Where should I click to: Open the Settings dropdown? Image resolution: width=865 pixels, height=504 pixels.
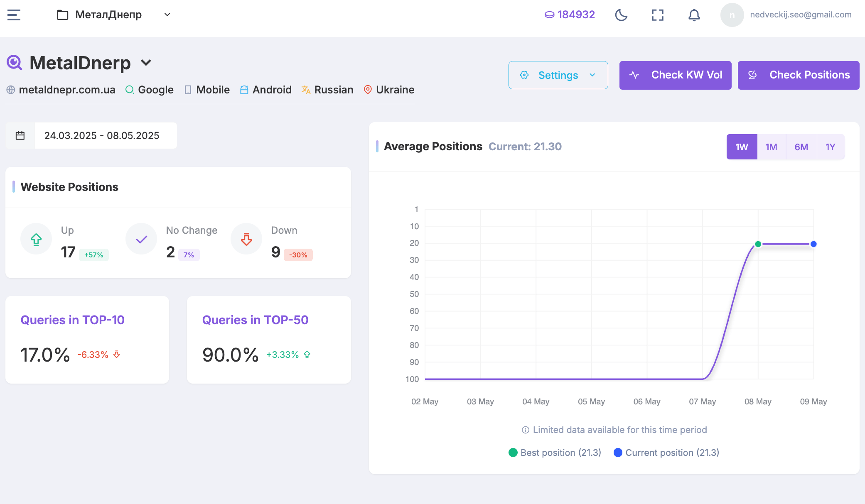pos(558,75)
